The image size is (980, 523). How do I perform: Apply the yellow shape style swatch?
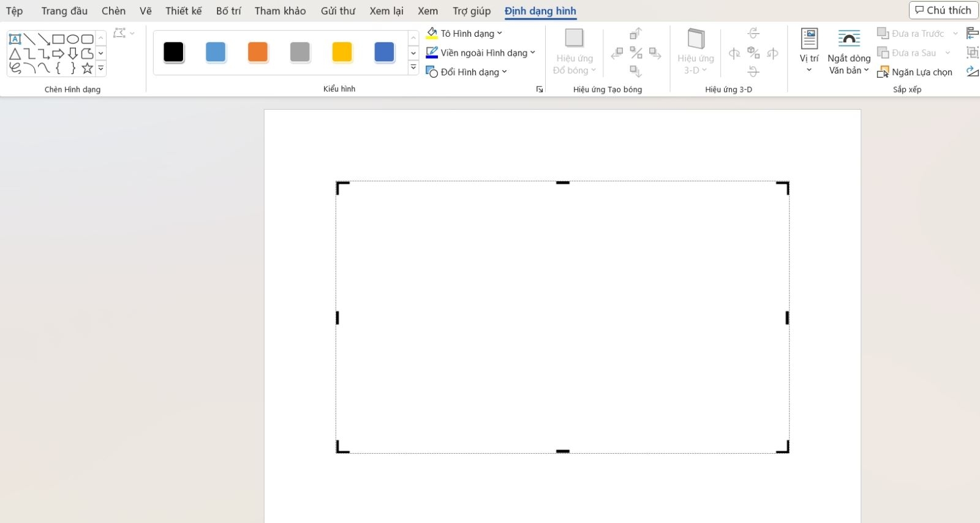[342, 52]
